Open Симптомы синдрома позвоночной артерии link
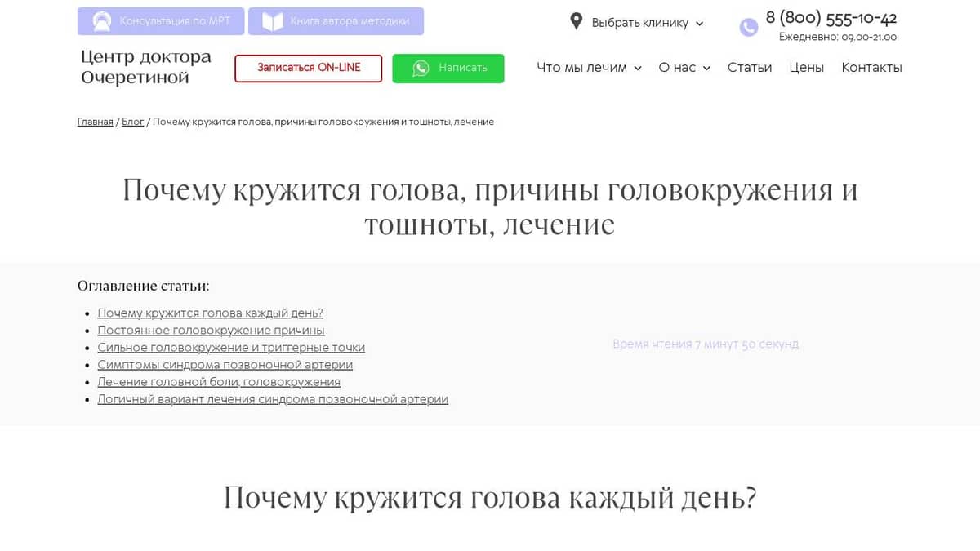Screen dimensions: 980x551 (225, 364)
